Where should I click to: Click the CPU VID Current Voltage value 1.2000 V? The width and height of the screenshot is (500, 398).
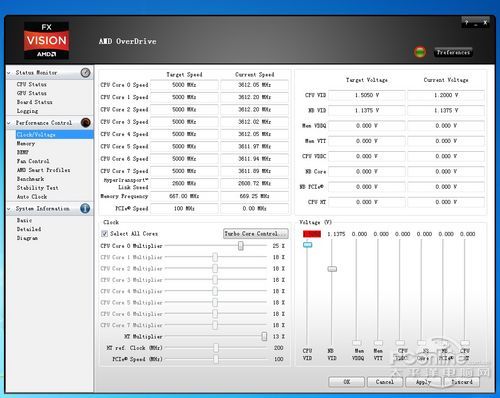click(446, 95)
